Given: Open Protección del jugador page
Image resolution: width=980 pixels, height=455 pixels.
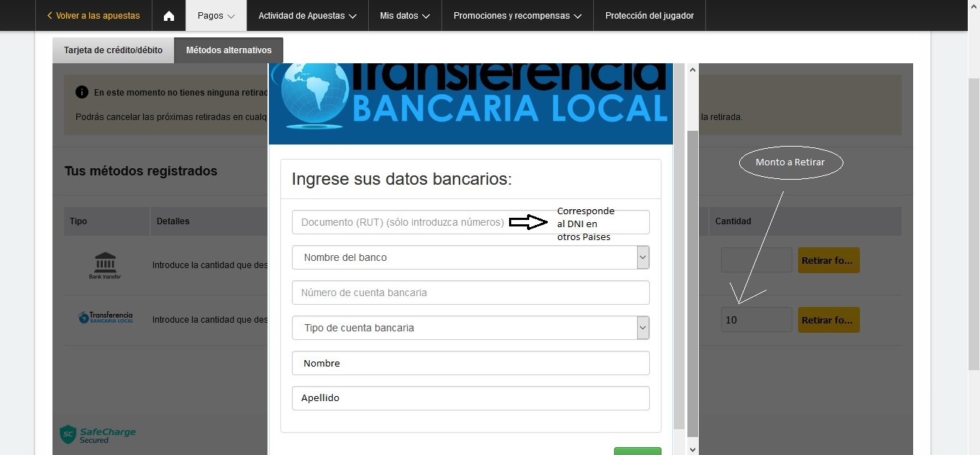Looking at the screenshot, I should click(649, 15).
